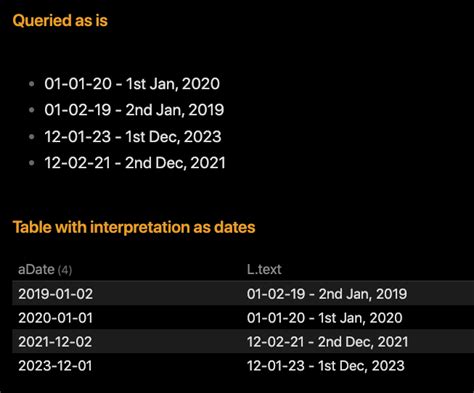Click the (4) row count label
Viewport: 474px width, 393px height.
click(65, 270)
